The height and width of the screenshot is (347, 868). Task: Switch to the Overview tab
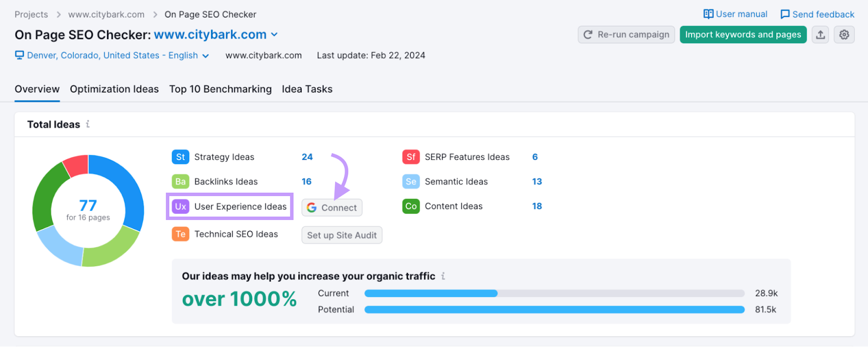(x=37, y=89)
